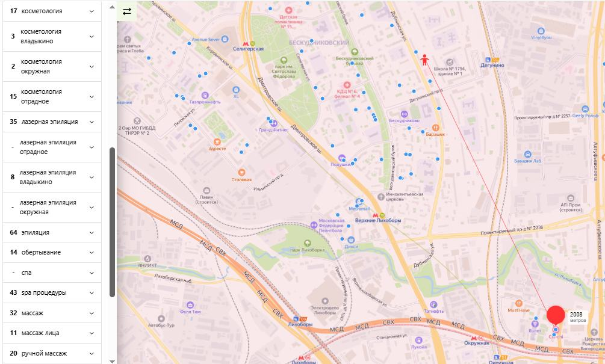The image size is (605, 364).
Task: Click the scrollbar down arrow
Action: tap(112, 362)
